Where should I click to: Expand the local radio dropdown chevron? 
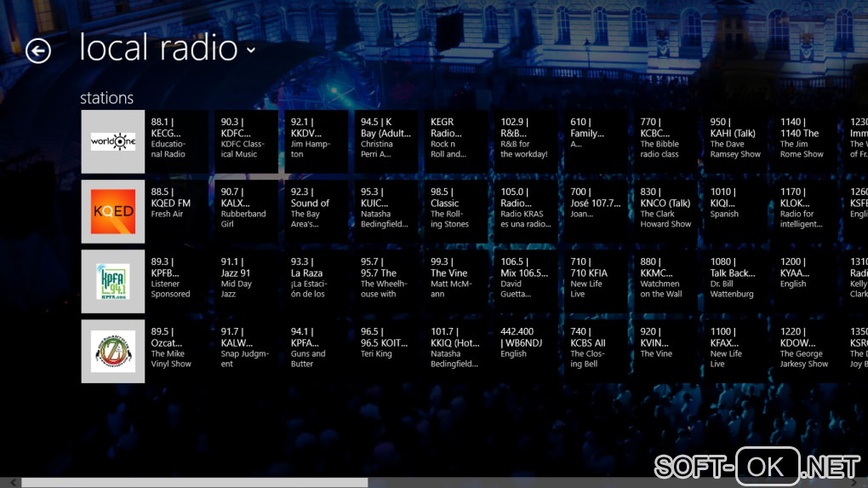point(251,50)
